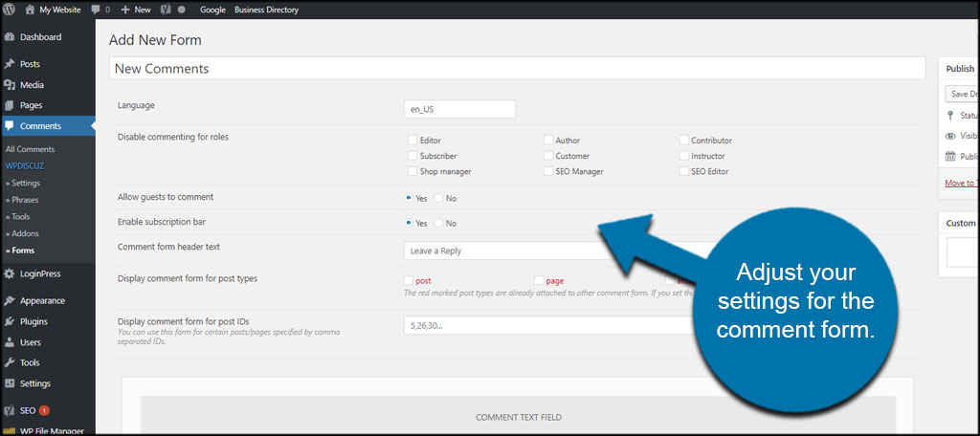Enable the SEO Manager checkbox

(548, 172)
